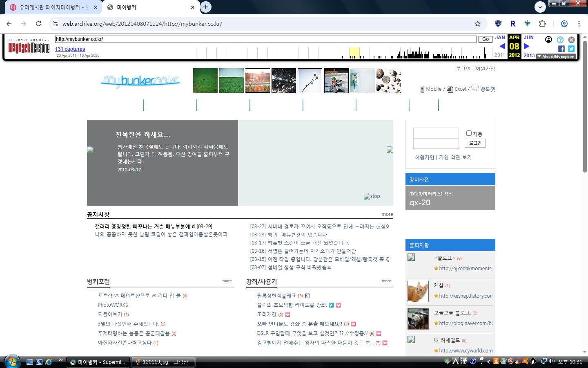Share this capture on Facebook

click(x=561, y=49)
